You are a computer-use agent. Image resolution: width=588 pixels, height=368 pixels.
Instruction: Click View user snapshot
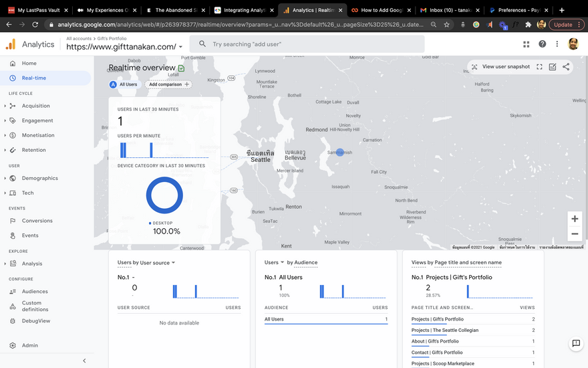500,67
